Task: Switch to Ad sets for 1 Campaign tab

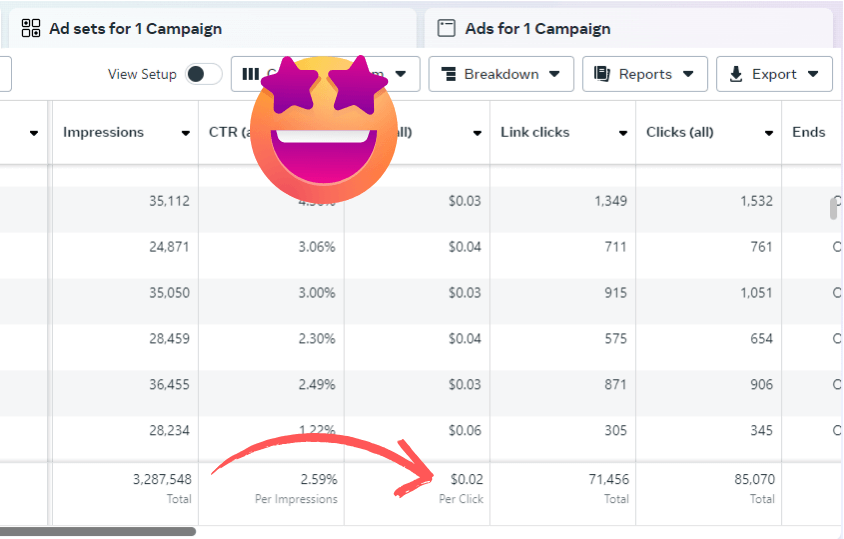Action: 135,28
